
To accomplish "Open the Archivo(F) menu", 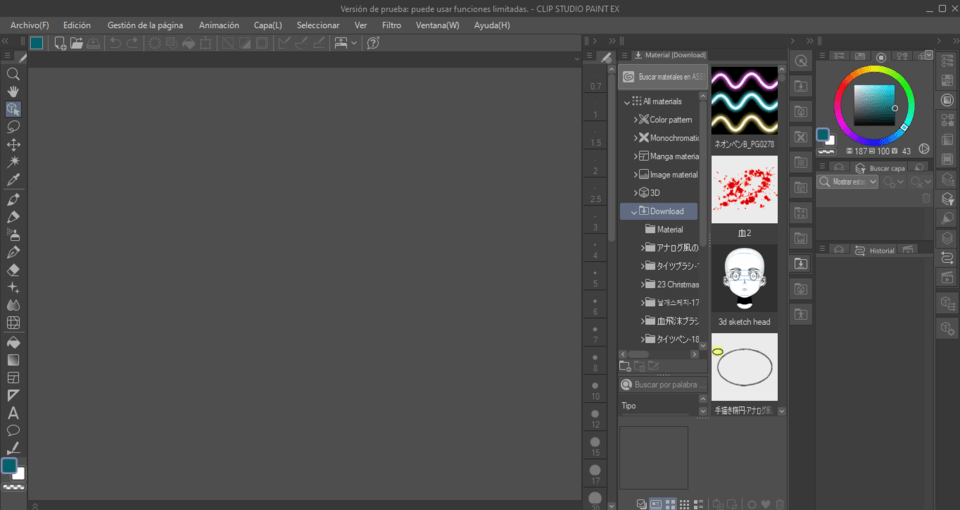I will [29, 25].
